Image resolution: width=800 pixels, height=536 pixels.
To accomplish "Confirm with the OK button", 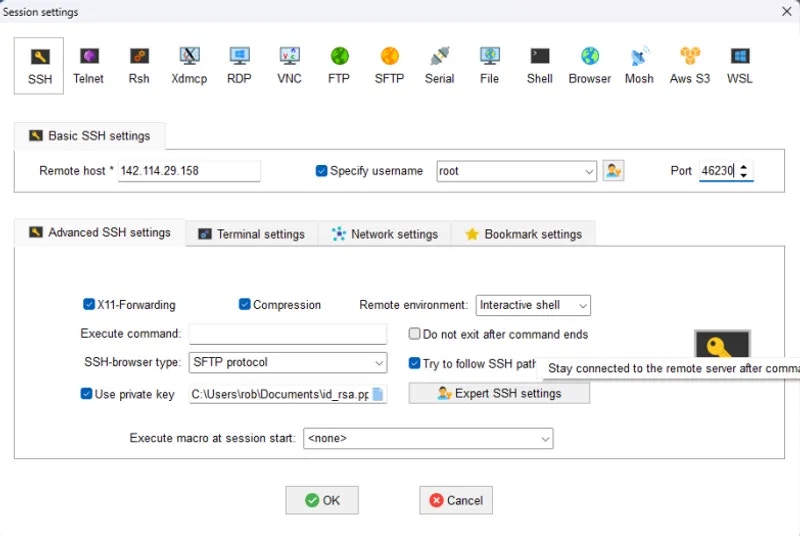I will tap(322, 500).
